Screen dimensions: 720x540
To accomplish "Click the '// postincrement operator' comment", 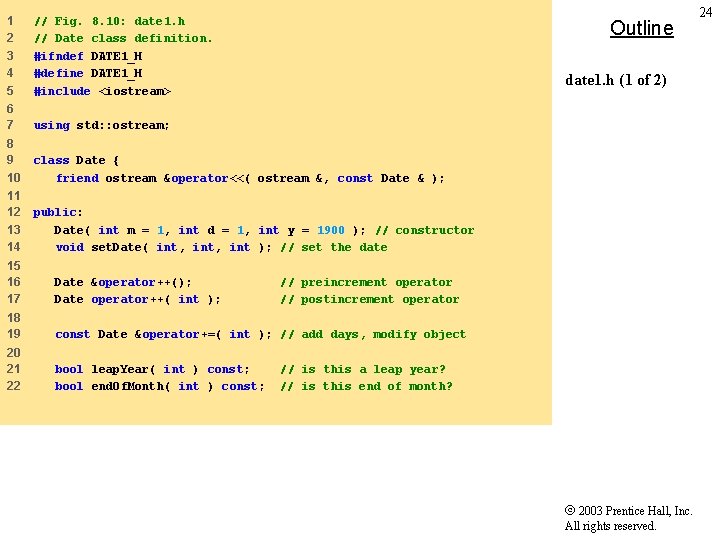I will [370, 299].
